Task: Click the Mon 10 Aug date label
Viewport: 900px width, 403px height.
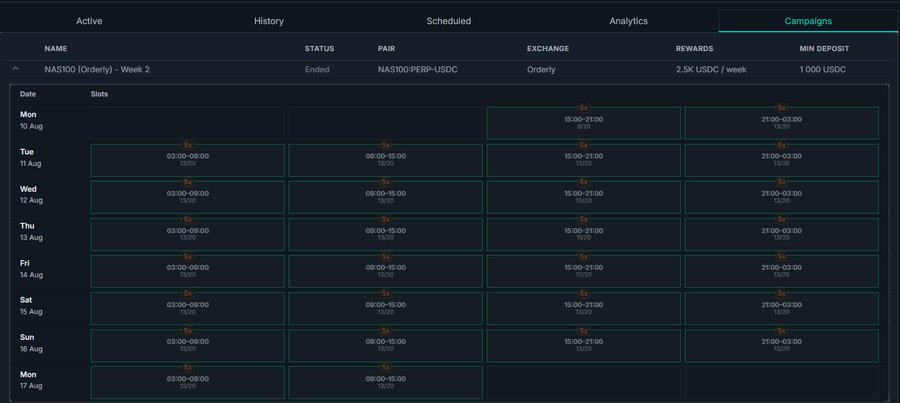Action: pyautogui.click(x=31, y=120)
